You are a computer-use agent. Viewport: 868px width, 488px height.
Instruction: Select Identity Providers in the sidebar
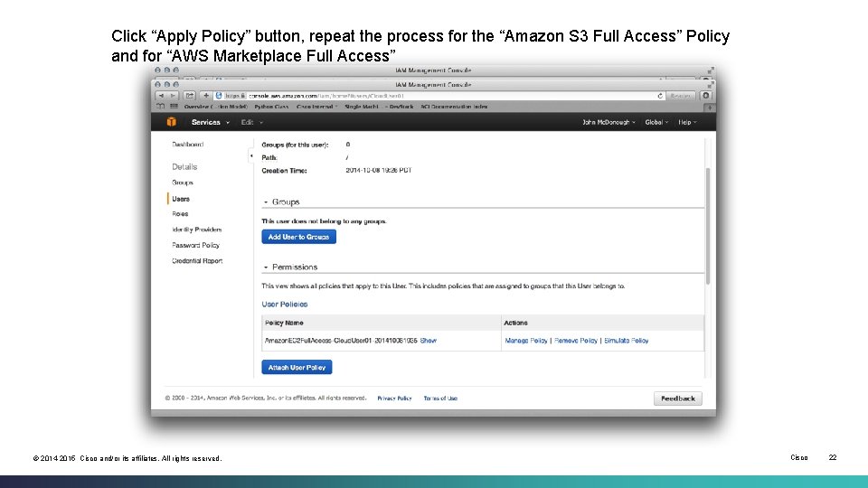coord(196,229)
